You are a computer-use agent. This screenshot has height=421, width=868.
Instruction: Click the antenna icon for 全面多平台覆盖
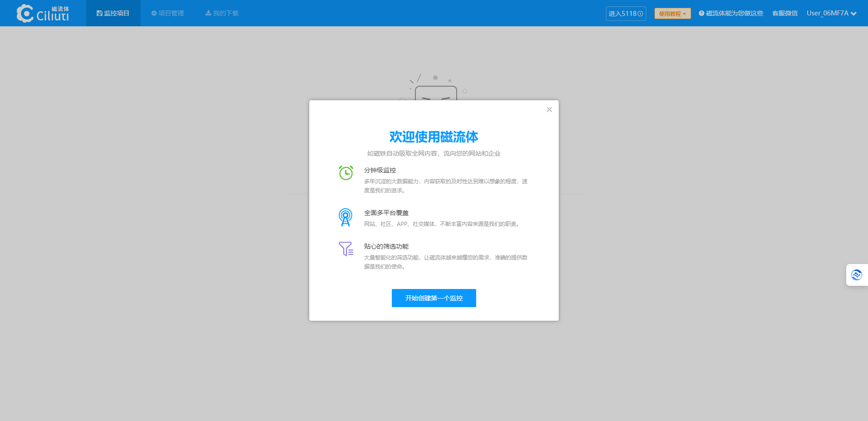(346, 217)
